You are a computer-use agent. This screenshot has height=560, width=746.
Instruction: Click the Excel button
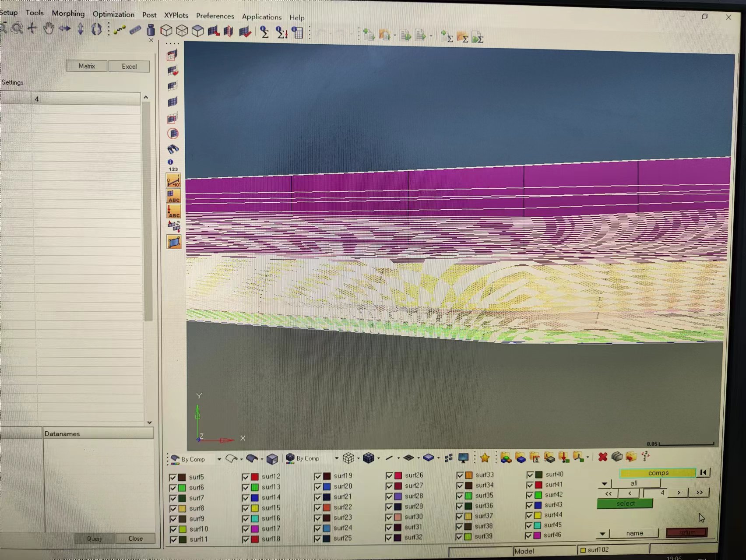pyautogui.click(x=129, y=67)
